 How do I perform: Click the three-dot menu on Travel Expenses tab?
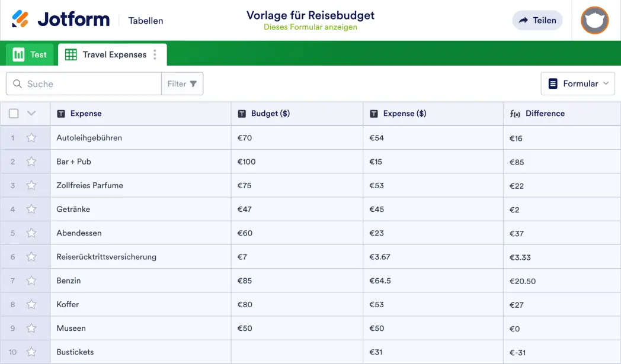click(155, 54)
